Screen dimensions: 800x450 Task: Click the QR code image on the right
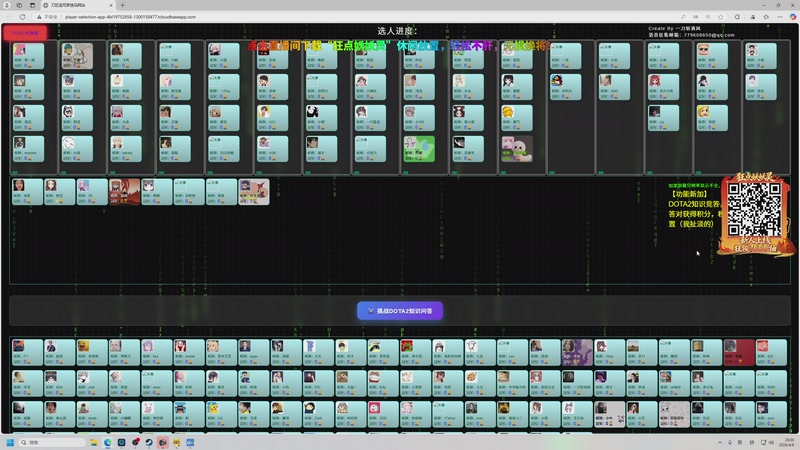pyautogui.click(x=754, y=209)
